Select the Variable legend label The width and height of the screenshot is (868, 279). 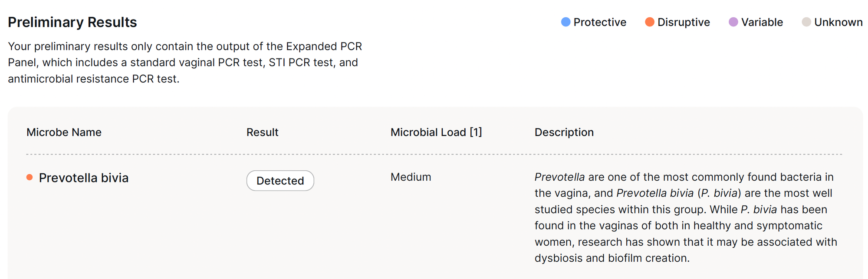(x=762, y=22)
